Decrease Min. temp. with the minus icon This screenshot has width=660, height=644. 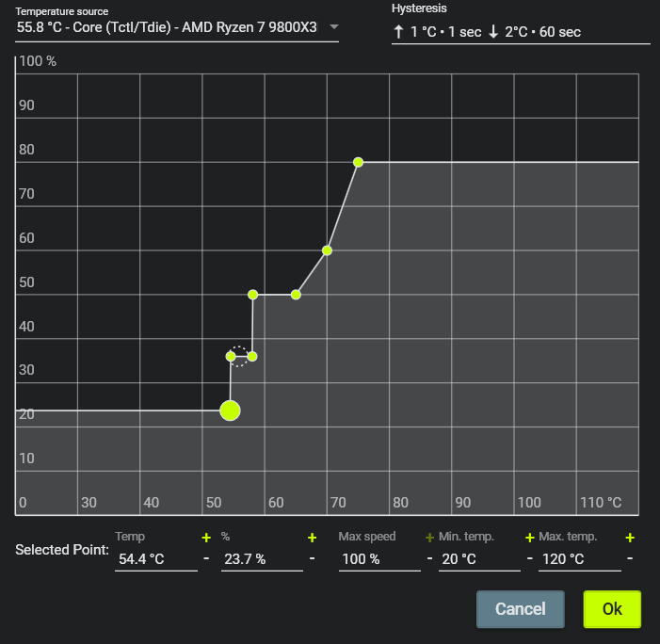(x=530, y=558)
